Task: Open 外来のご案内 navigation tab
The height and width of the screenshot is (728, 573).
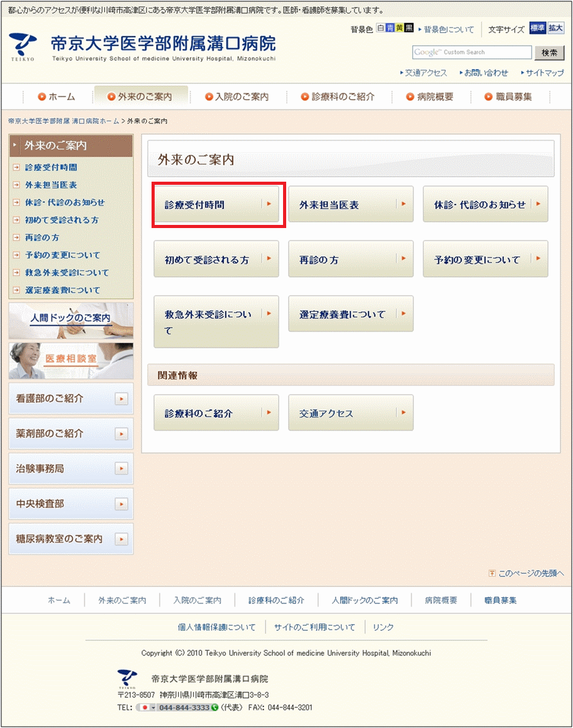Action: click(x=141, y=96)
